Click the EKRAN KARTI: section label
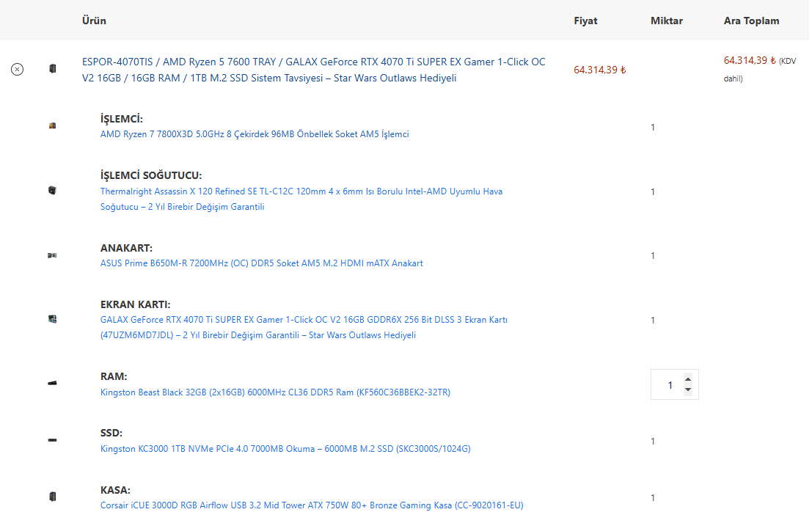This screenshot has width=812, height=523. 135,304
